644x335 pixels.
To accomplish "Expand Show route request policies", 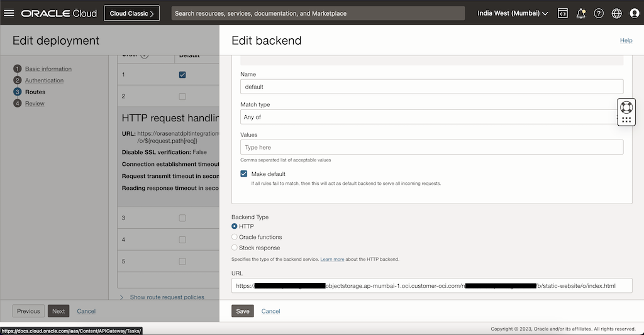I will tap(167, 297).
